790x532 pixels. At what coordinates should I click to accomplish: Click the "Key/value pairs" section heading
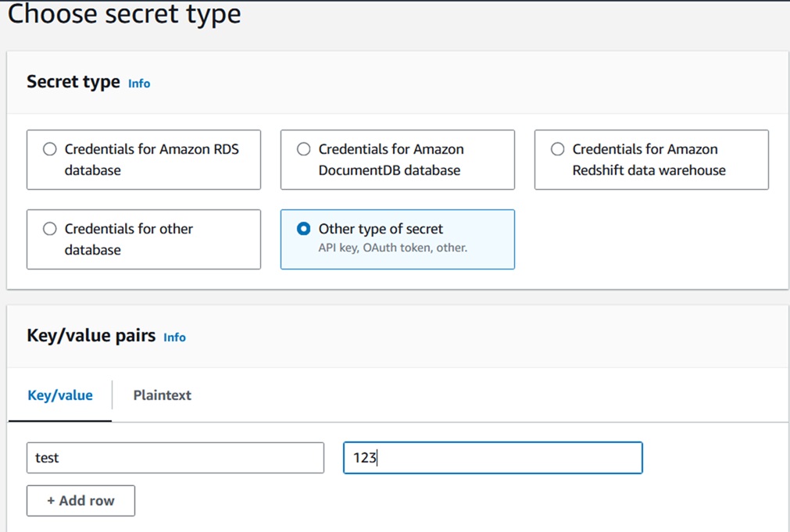[x=91, y=336]
